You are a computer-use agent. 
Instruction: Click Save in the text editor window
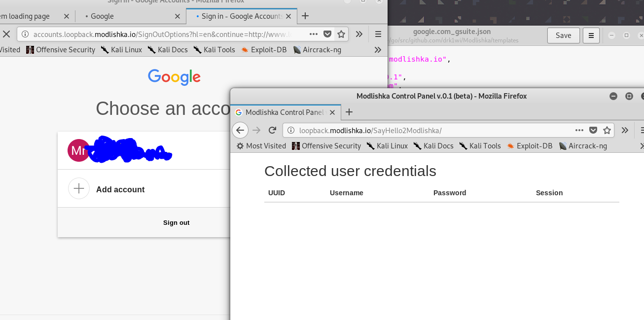pyautogui.click(x=563, y=36)
